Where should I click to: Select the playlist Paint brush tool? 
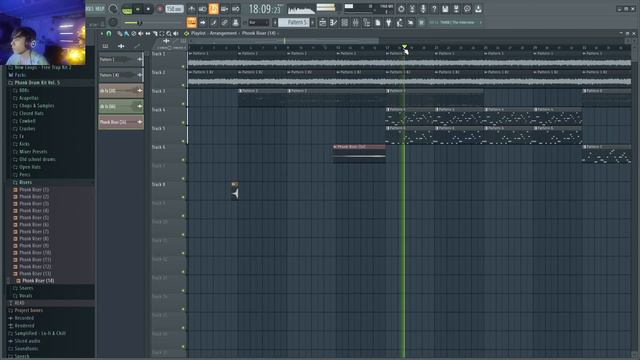pos(127,33)
